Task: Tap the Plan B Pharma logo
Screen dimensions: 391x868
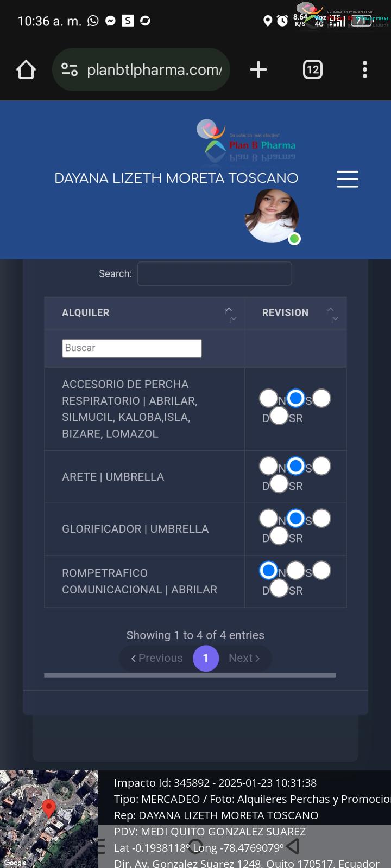Action: click(x=247, y=141)
